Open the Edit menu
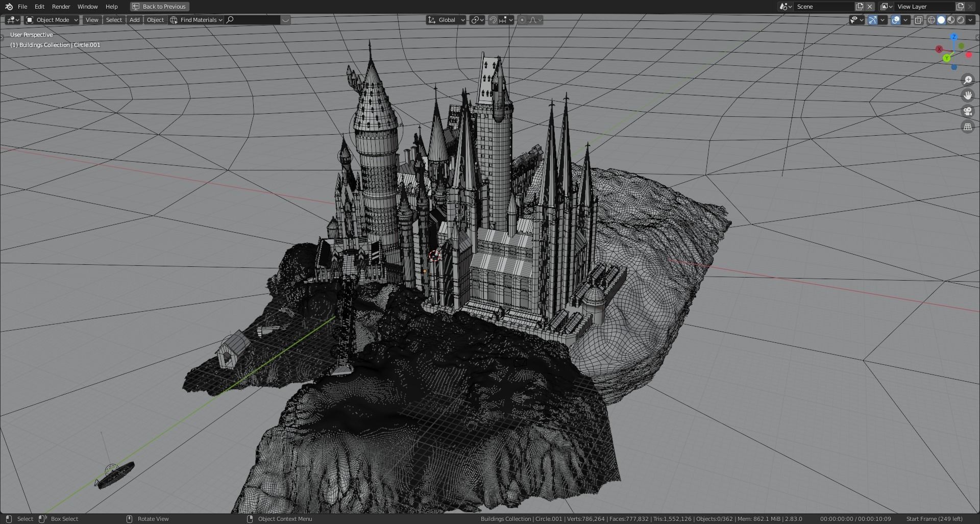980x524 pixels. [x=39, y=7]
